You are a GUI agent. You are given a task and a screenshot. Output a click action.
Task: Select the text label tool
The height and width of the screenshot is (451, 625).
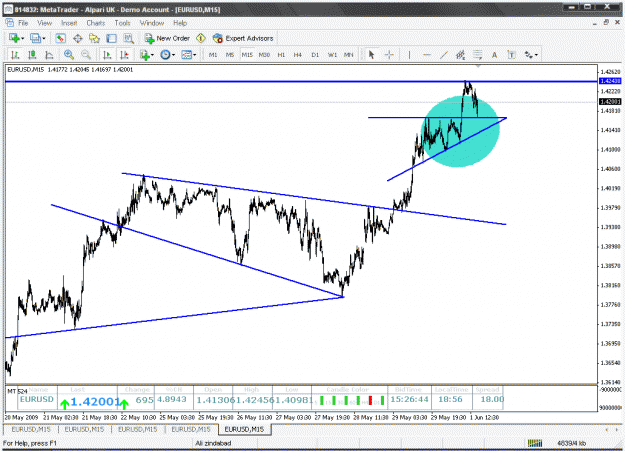pyautogui.click(x=511, y=55)
